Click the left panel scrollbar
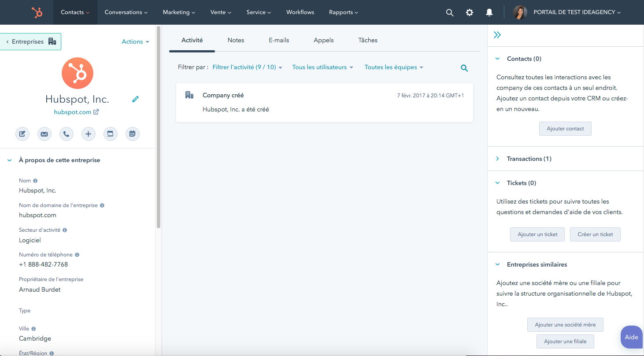 pyautogui.click(x=159, y=127)
